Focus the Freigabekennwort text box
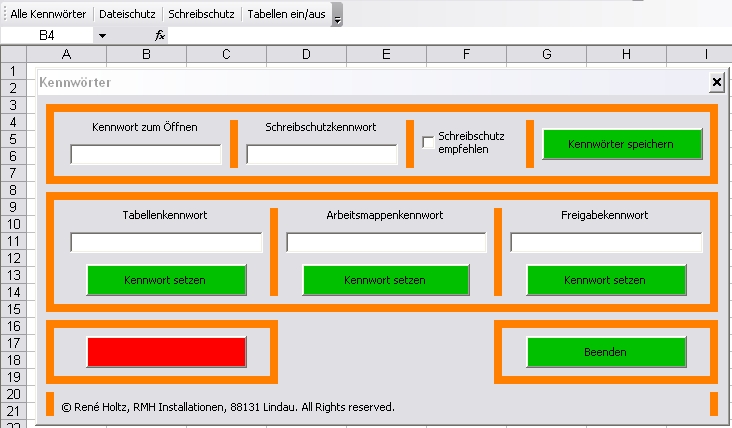Screen dimensions: 732x428 point(606,242)
